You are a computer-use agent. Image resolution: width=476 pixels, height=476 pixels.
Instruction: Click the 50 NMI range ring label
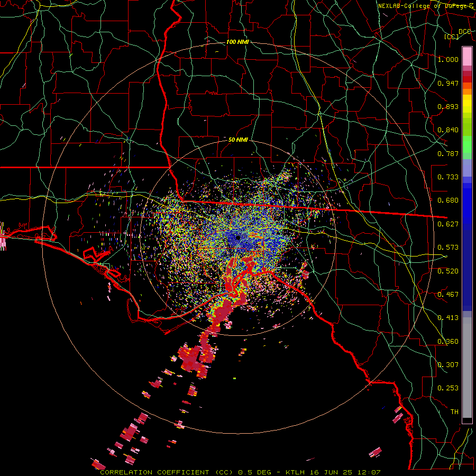238,140
